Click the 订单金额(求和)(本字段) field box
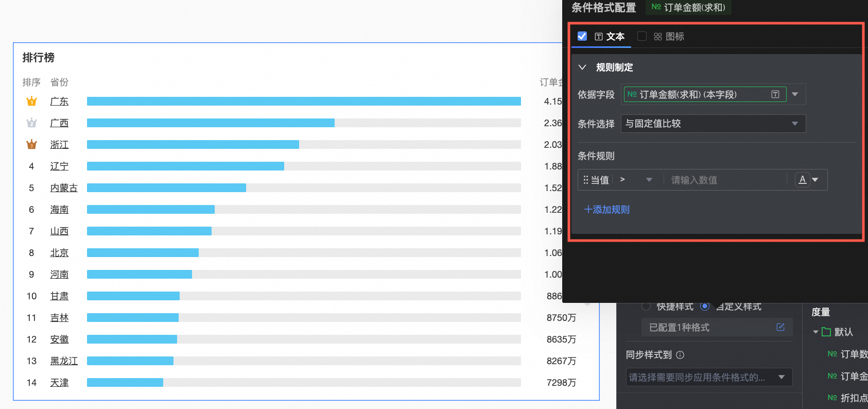 click(705, 94)
